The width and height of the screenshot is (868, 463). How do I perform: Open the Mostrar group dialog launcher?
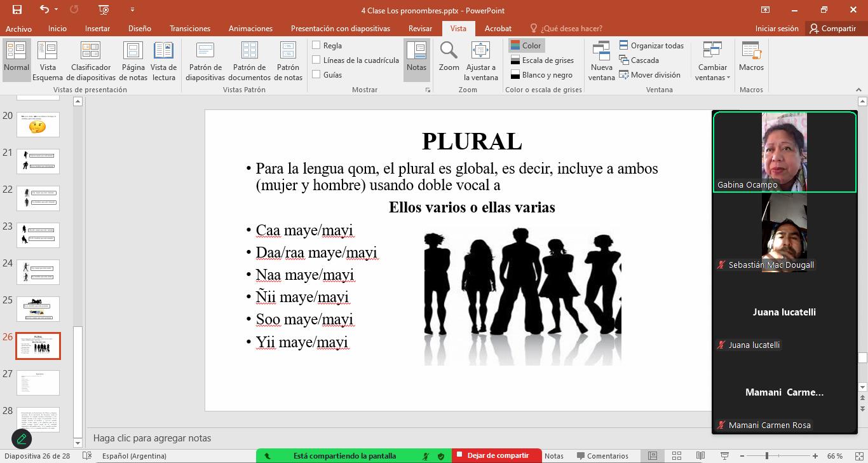(x=428, y=90)
